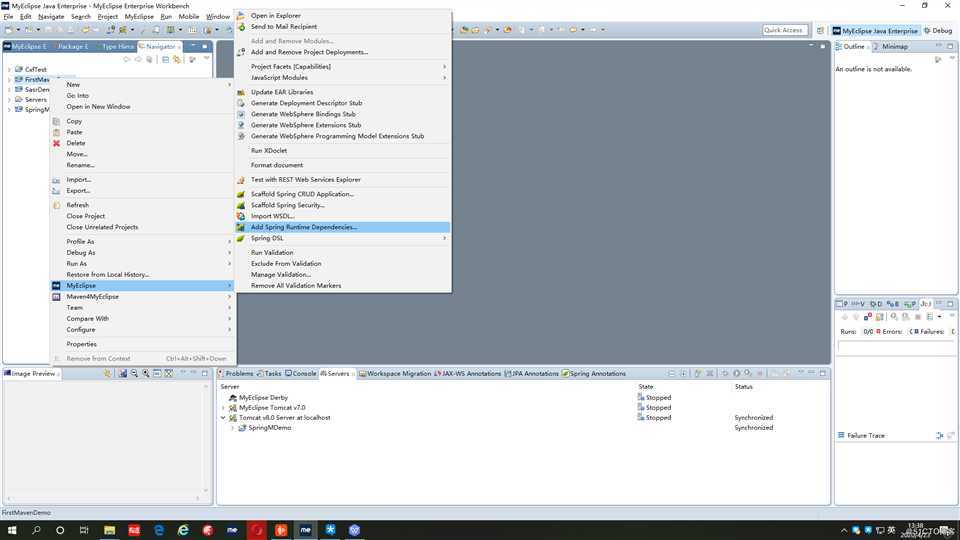Switch to the Package Explorer tab
This screenshot has height=540, width=960.
72,47
